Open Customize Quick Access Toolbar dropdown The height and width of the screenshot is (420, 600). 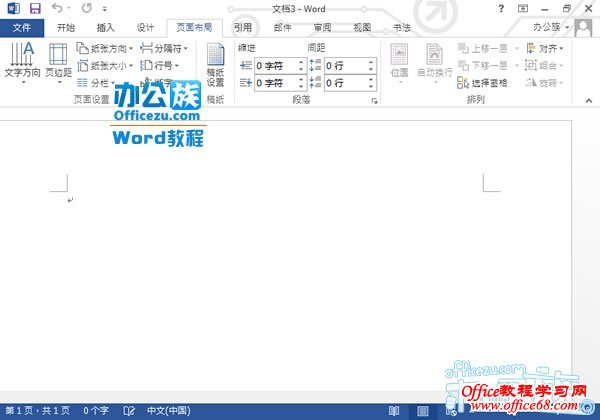click(x=105, y=9)
